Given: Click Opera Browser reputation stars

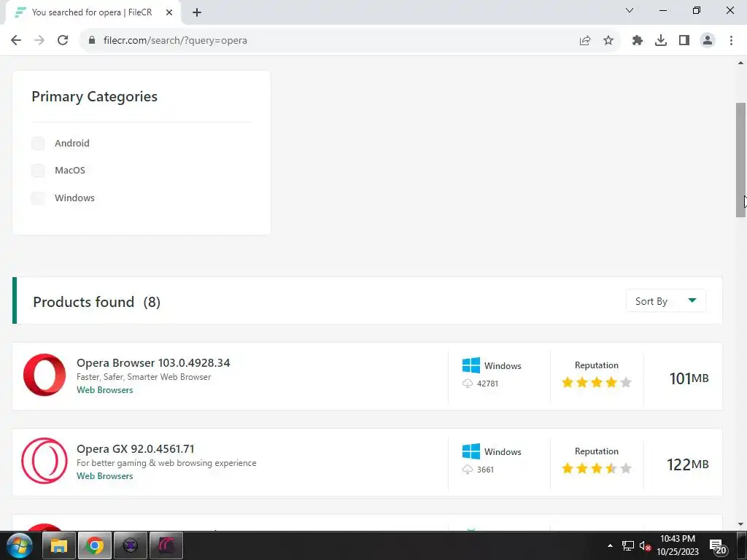Looking at the screenshot, I should tap(597, 382).
